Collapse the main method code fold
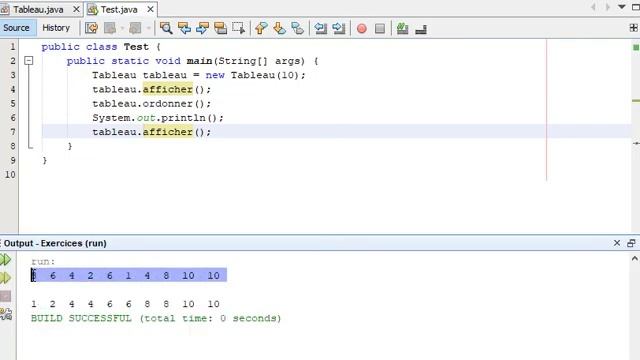The height and width of the screenshot is (360, 640). [x=29, y=61]
